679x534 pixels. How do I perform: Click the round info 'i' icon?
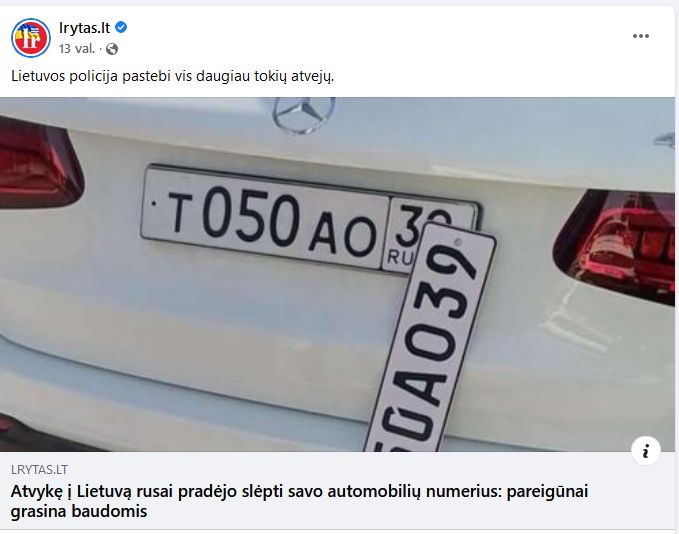coord(646,451)
